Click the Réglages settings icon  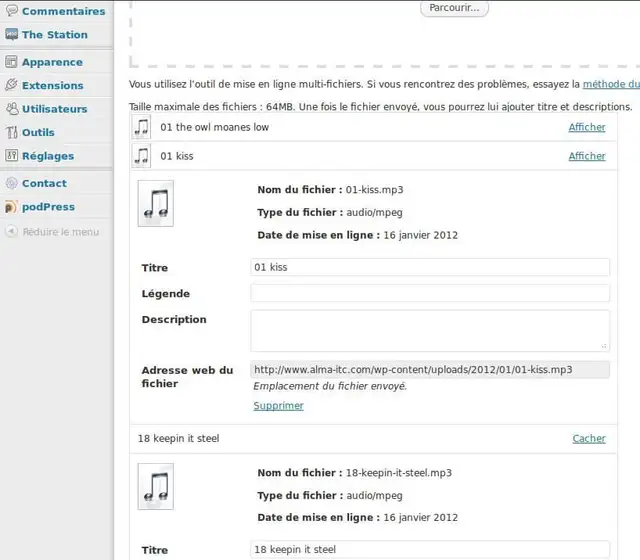[11, 156]
